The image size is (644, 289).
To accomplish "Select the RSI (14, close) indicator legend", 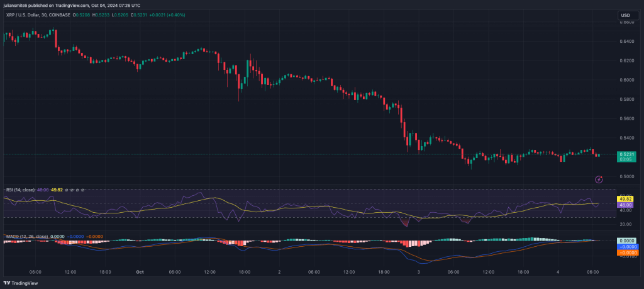I will coord(20,190).
